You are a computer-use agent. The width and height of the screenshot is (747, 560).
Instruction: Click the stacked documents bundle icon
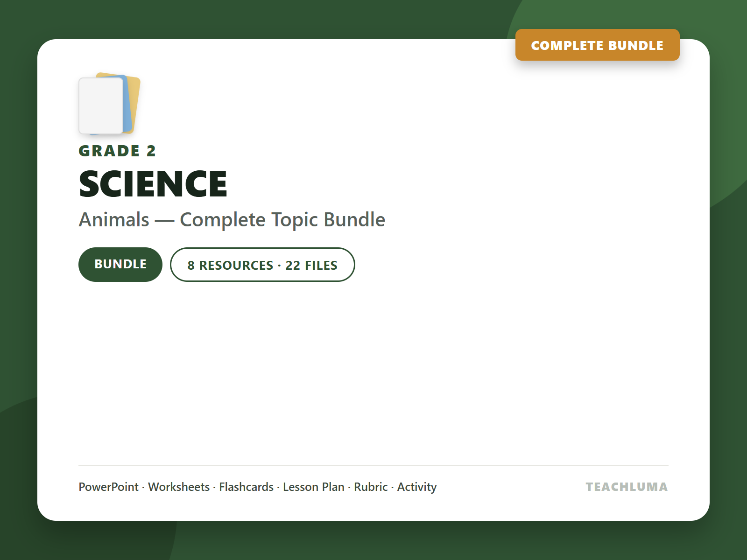(x=110, y=104)
